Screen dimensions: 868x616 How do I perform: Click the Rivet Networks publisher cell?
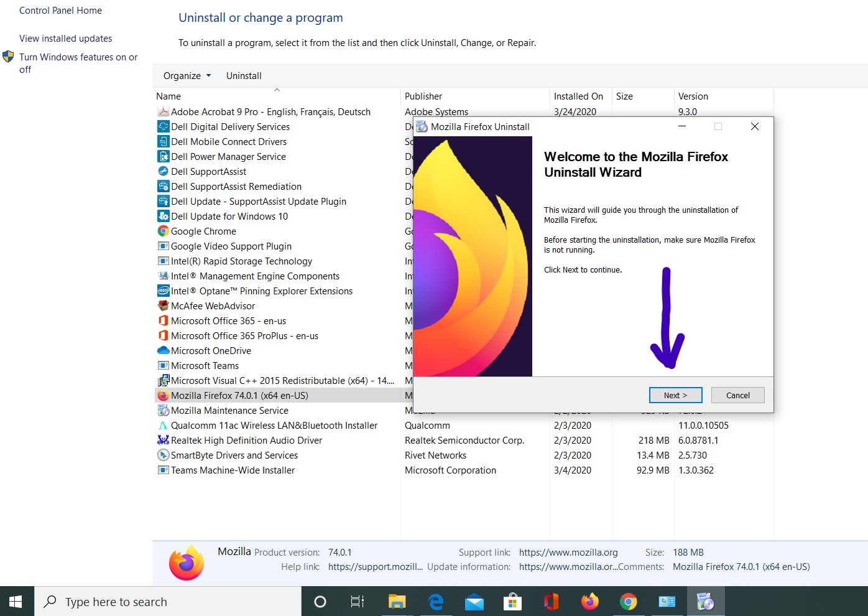435,455
